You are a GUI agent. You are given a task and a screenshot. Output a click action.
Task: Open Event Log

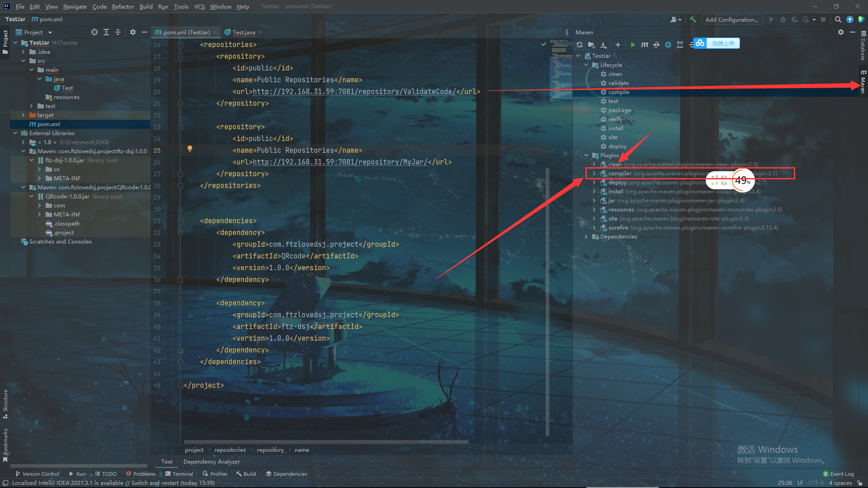click(x=838, y=474)
